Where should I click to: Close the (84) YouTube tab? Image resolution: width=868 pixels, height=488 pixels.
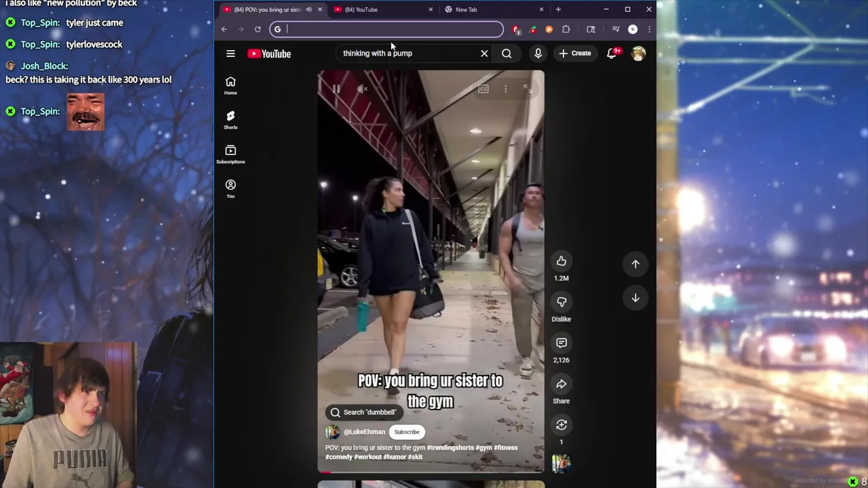point(431,9)
